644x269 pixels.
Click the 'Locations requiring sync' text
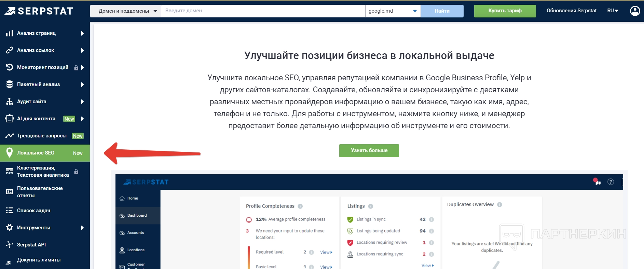[380, 254]
